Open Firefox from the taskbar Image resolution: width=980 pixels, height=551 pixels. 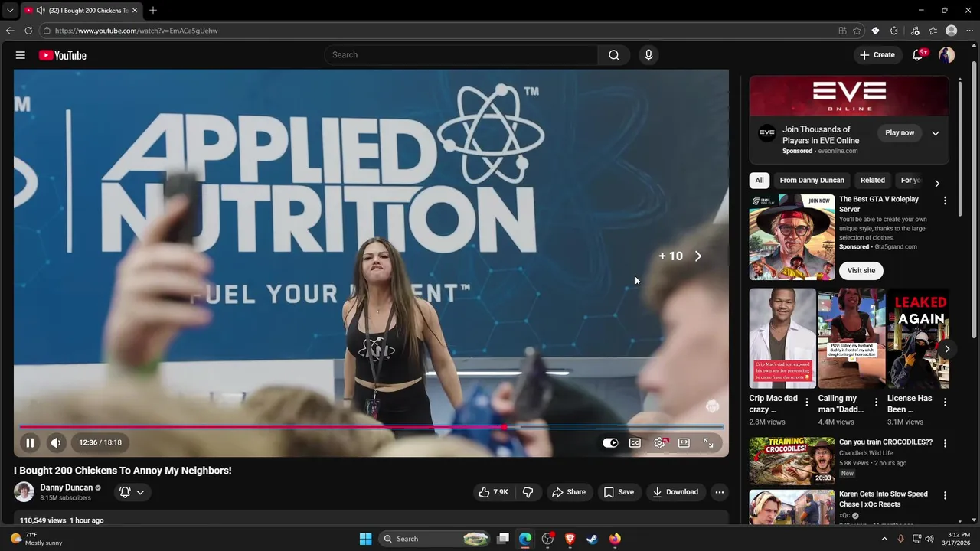point(615,539)
